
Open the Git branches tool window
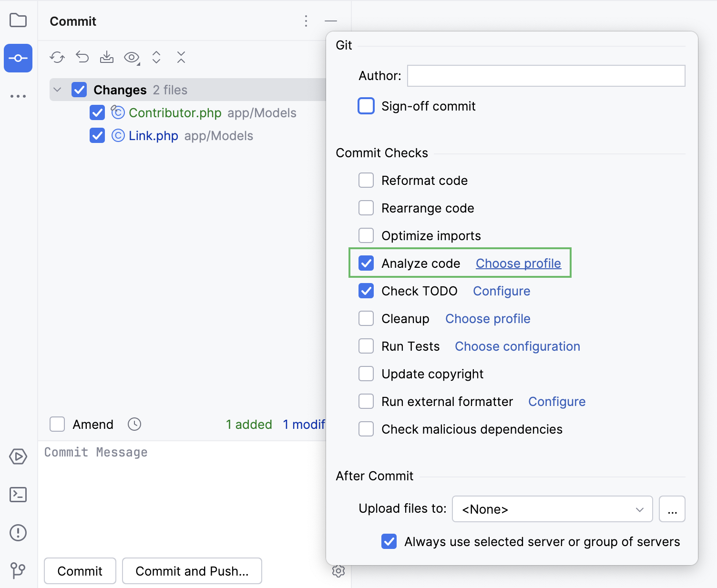tap(18, 570)
